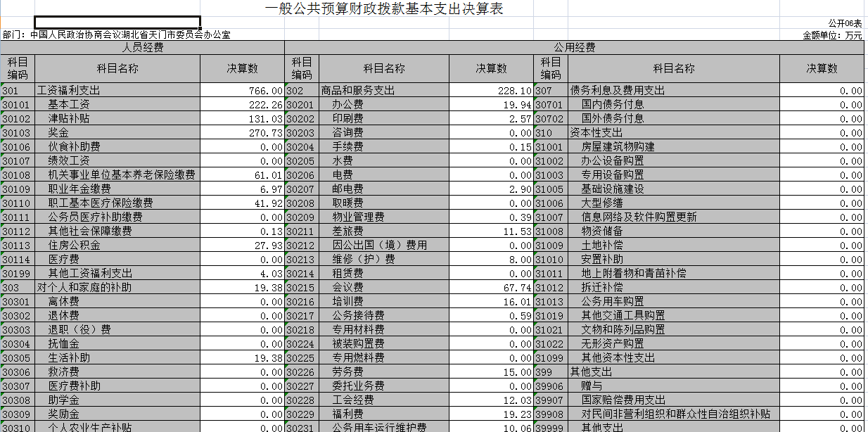The height and width of the screenshot is (432, 868).
Task: Select the 公开06表 label
Action: [845, 23]
